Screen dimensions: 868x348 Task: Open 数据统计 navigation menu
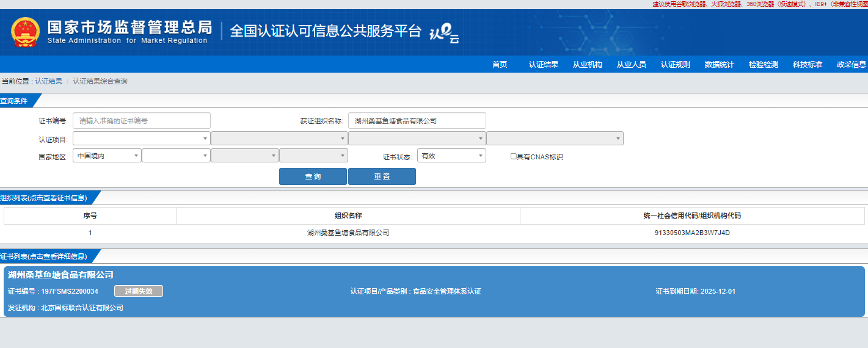pyautogui.click(x=720, y=65)
